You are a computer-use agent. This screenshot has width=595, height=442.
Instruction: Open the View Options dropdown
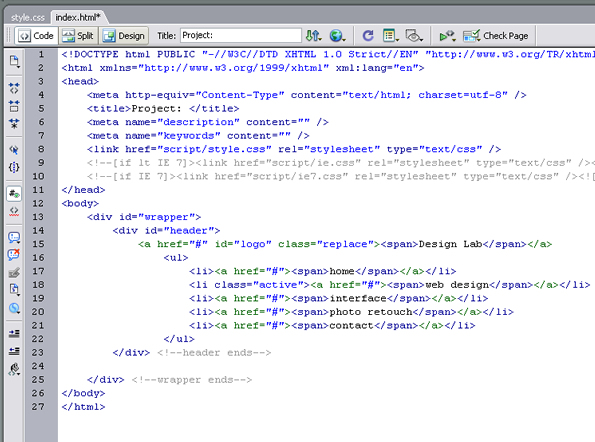[x=391, y=36]
